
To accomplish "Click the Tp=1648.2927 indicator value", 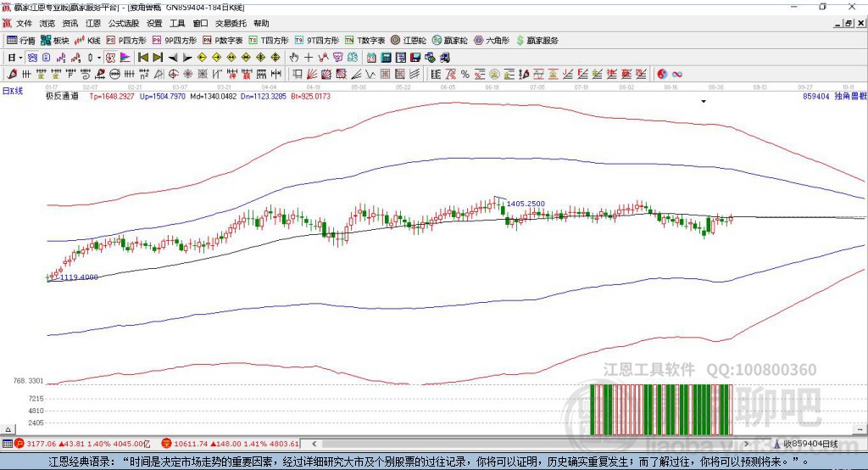I will pos(112,96).
